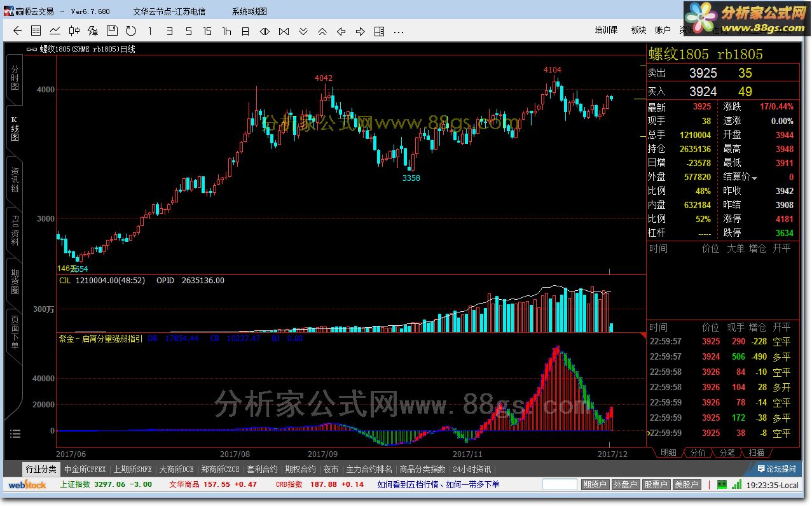The width and height of the screenshot is (812, 506).
Task: Click the expand-horizontally chart icon
Action: pyautogui.click(x=265, y=31)
